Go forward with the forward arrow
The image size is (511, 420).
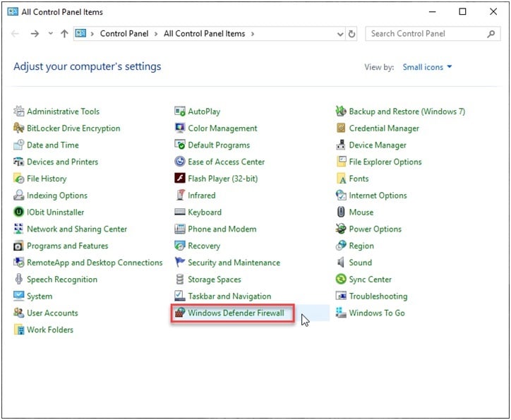[x=35, y=34]
